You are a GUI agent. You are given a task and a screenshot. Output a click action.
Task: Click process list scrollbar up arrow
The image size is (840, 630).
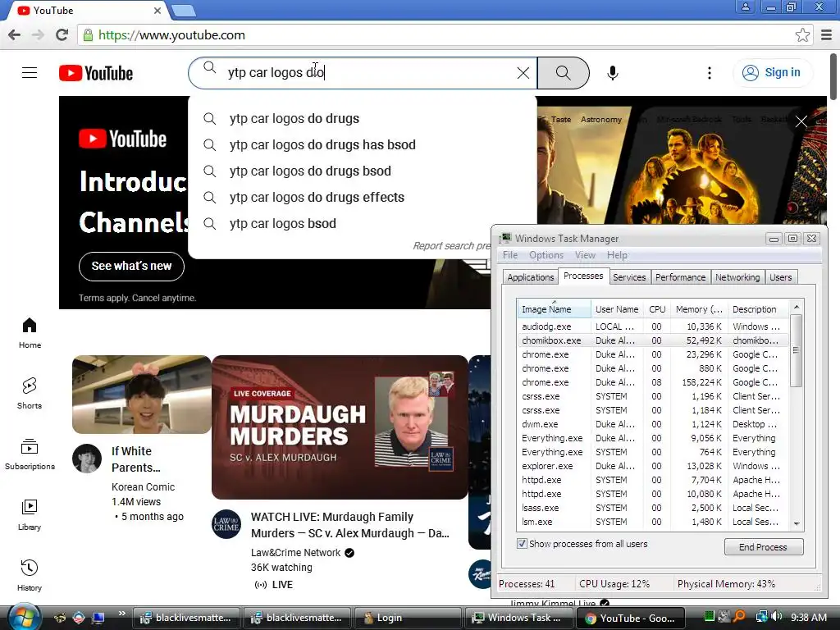(797, 307)
